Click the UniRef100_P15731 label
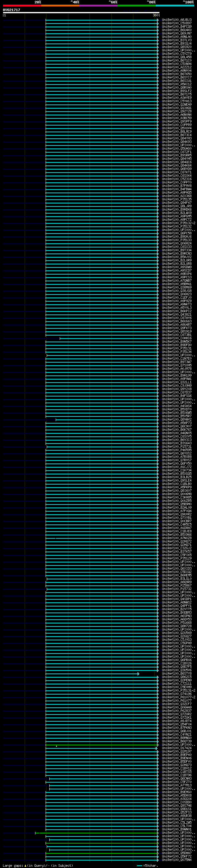Image resolution: width=197 pixels, height=868 pixels. tap(177, 446)
